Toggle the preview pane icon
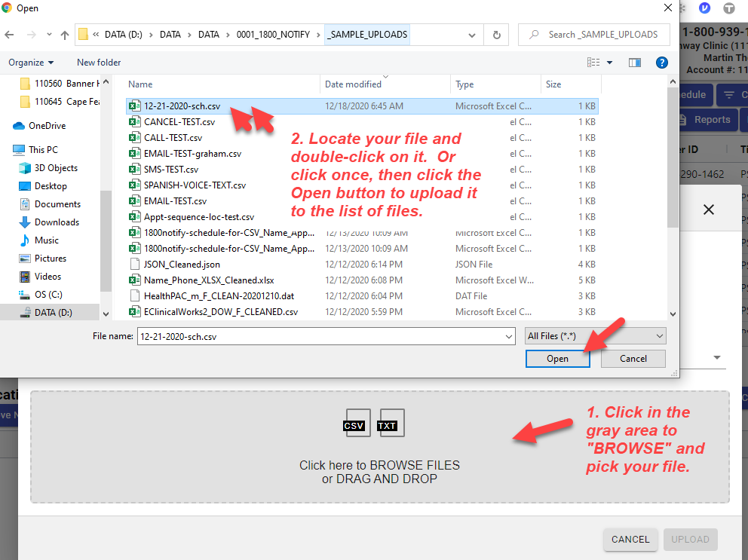Viewport: 748px width, 560px height. click(634, 63)
